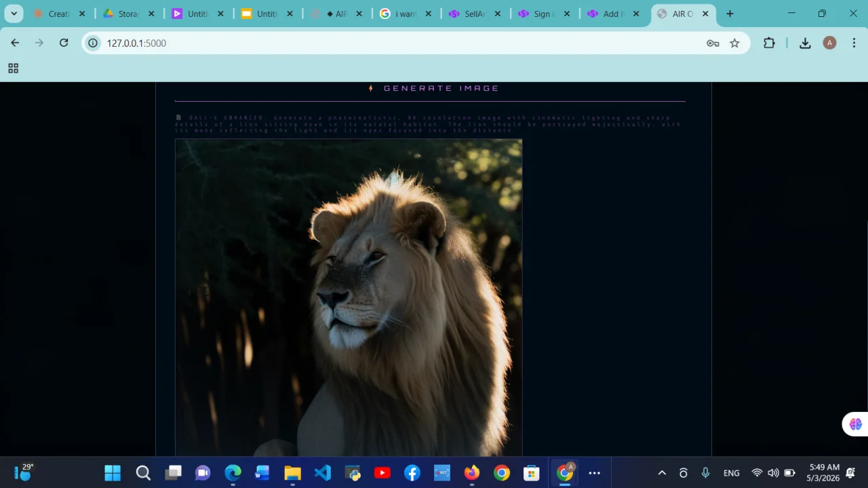
Task: Close the Creati tab
Action: pyautogui.click(x=82, y=14)
